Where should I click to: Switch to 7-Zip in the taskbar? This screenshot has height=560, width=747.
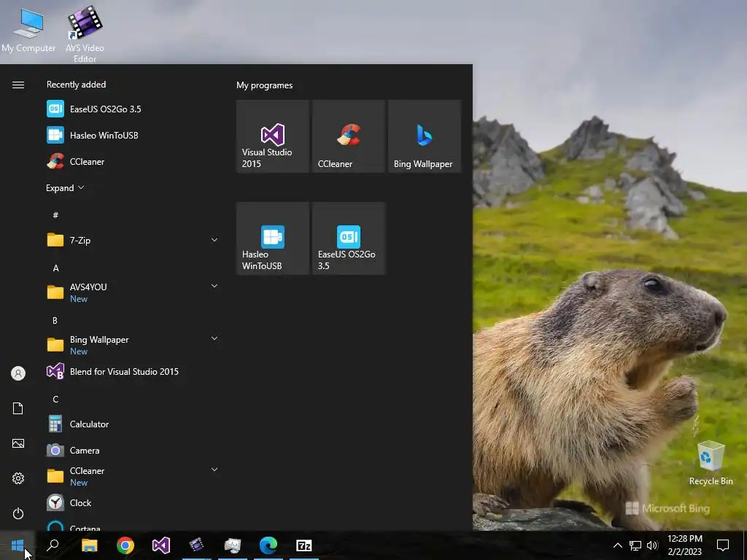click(304, 545)
